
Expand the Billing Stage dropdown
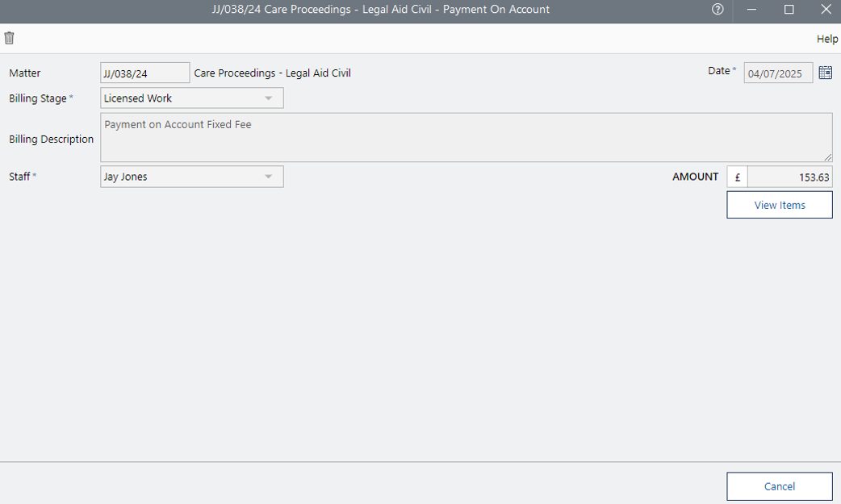coord(269,98)
